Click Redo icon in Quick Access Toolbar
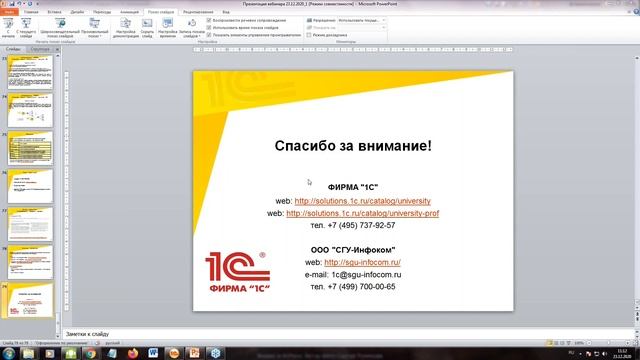Viewport: 640px width, 360px height. (x=30, y=4)
